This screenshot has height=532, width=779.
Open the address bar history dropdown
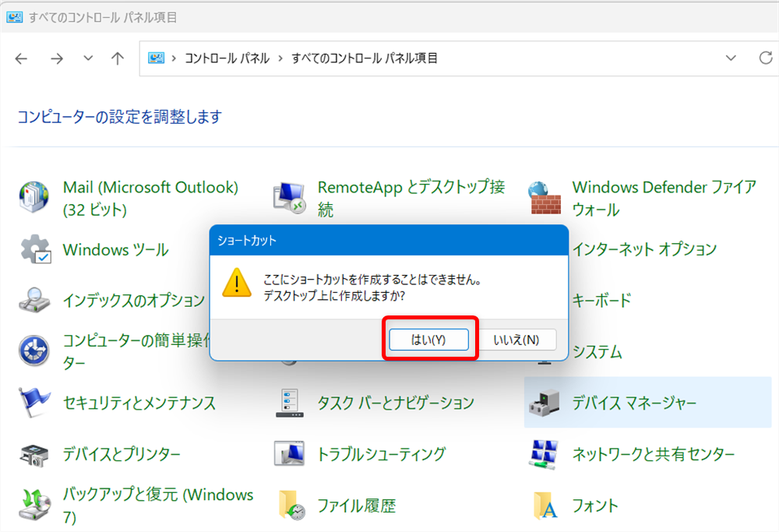pyautogui.click(x=731, y=58)
